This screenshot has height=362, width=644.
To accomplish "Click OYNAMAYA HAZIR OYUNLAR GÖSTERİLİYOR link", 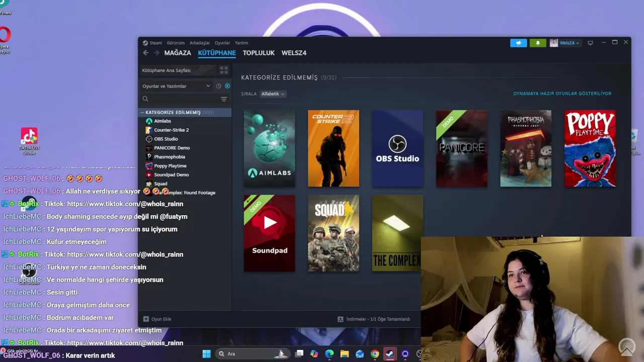I will point(562,94).
